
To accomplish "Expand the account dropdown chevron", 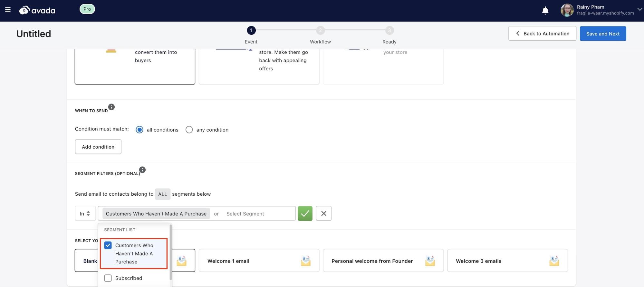I will pos(639,9).
